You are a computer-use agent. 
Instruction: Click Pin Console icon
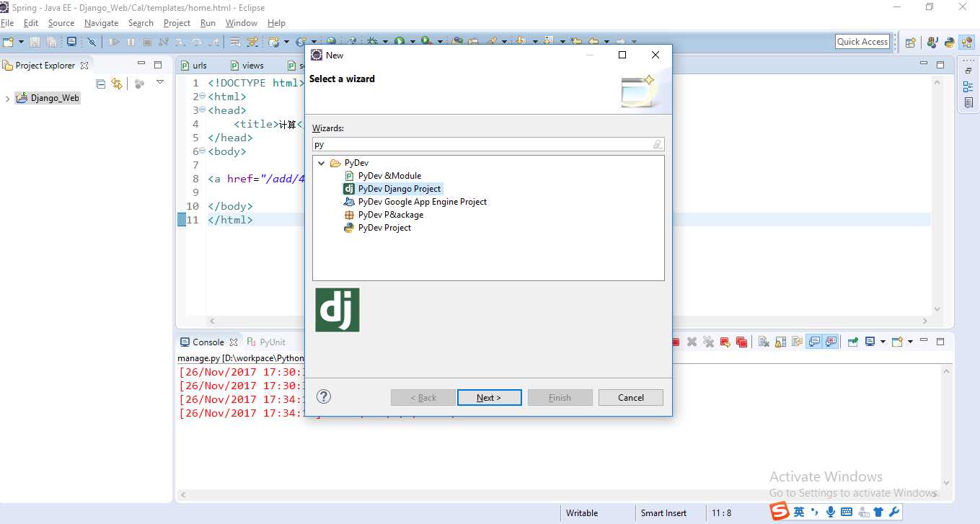coord(852,342)
